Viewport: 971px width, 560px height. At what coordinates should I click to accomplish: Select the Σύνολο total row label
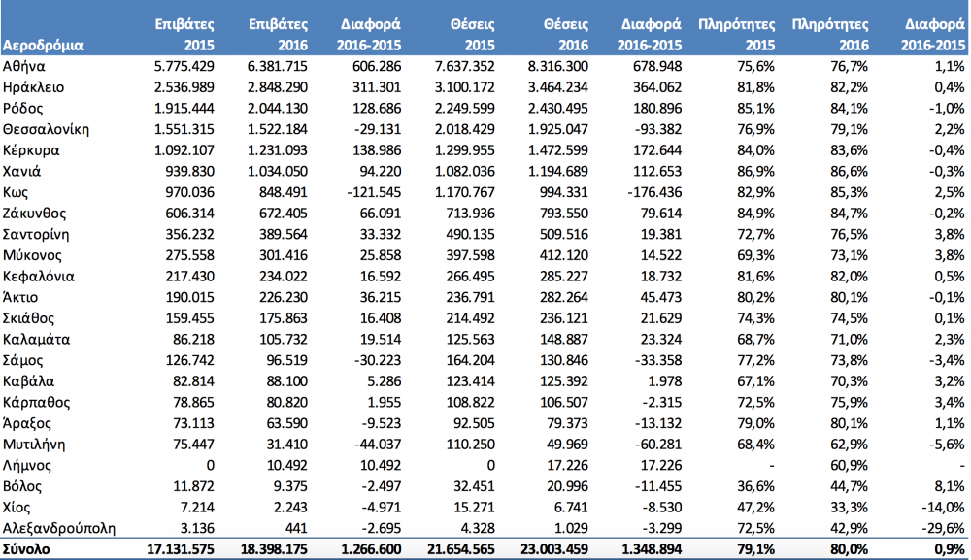click(26, 549)
